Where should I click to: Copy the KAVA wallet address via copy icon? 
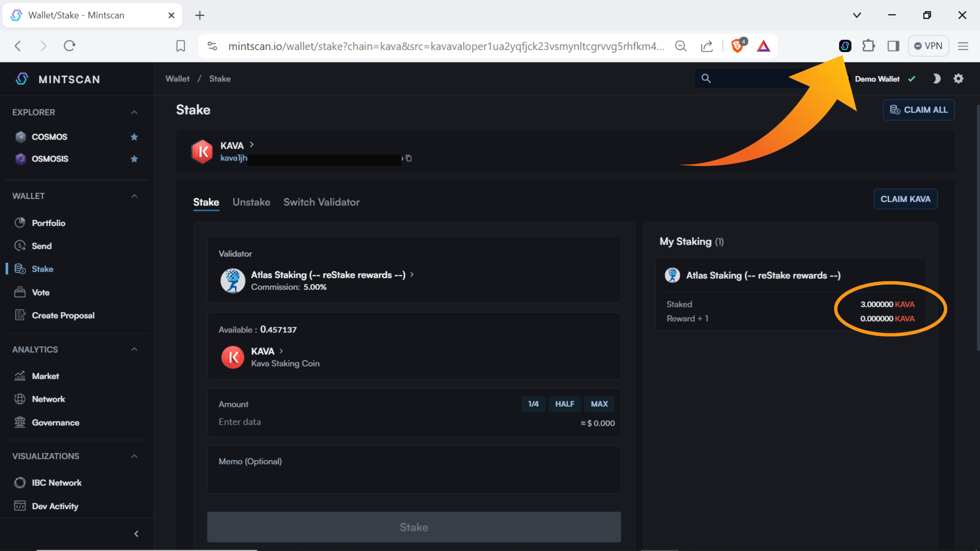tap(409, 158)
